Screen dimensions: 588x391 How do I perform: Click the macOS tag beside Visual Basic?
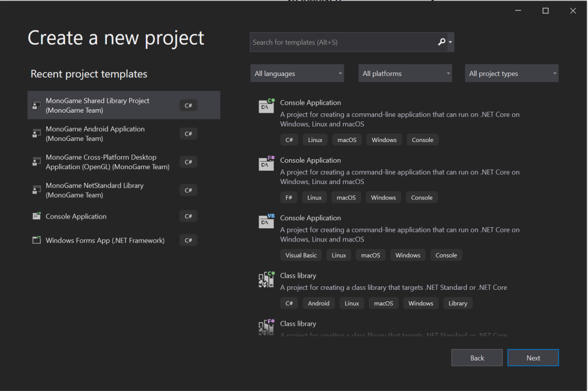tap(371, 255)
